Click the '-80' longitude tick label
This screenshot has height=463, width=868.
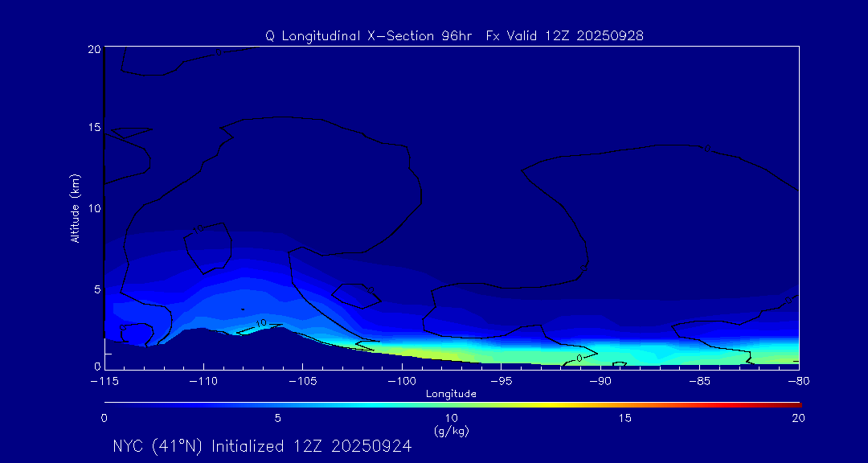point(799,382)
